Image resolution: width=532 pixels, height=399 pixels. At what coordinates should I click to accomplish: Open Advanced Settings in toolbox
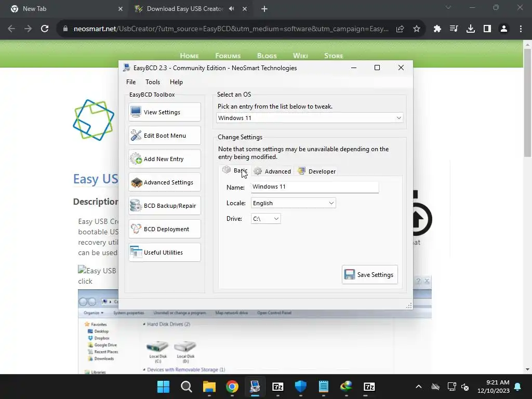pos(165,182)
